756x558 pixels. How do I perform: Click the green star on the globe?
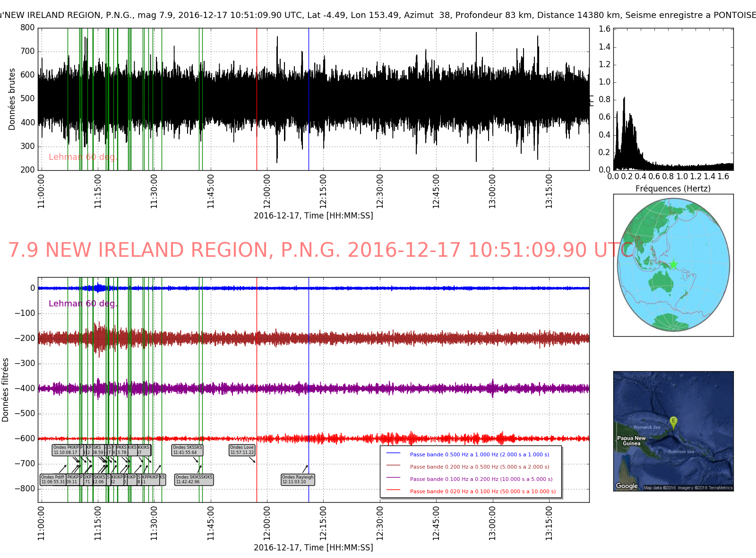(673, 264)
